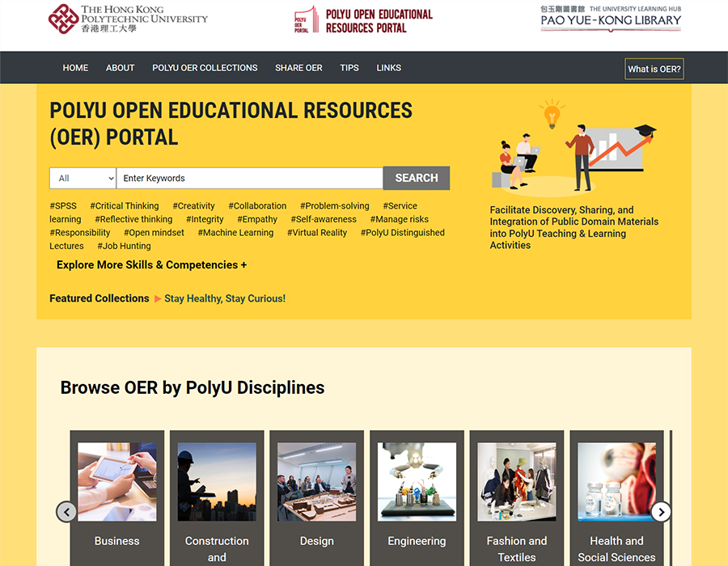This screenshot has height=566, width=728.
Task: Open the LINKS menu item
Action: [388, 68]
